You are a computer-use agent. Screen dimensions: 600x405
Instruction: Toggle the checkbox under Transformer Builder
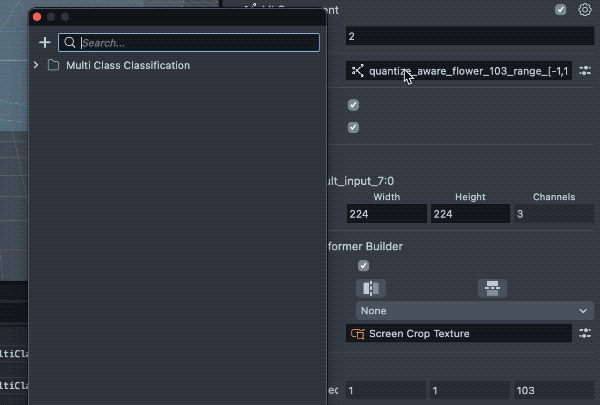pos(364,266)
